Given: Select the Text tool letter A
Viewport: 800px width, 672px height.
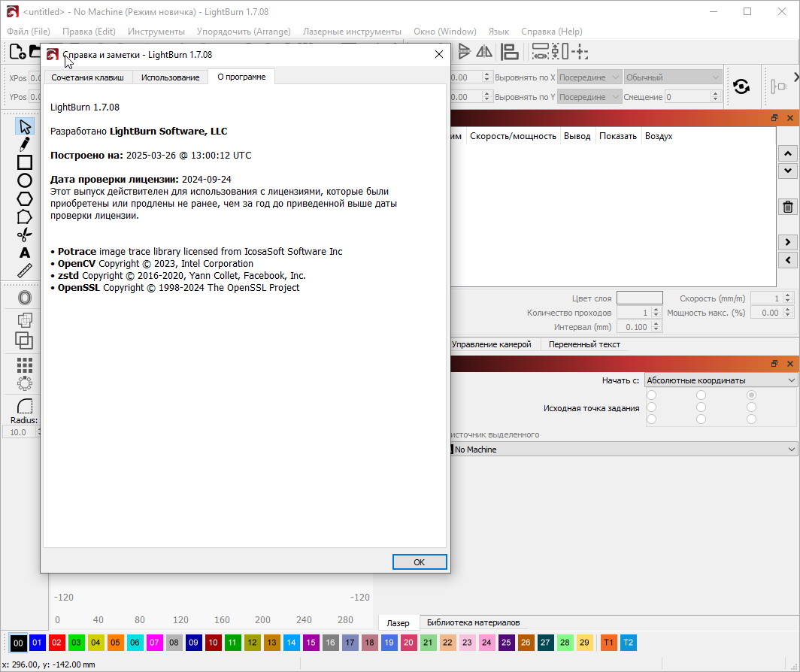Looking at the screenshot, I should coord(25,253).
